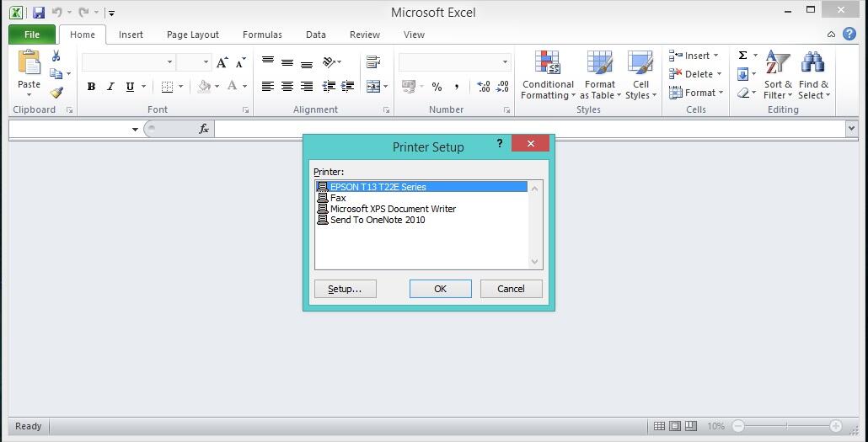This screenshot has width=868, height=442.
Task: Toggle Italic formatting
Action: pos(110,87)
